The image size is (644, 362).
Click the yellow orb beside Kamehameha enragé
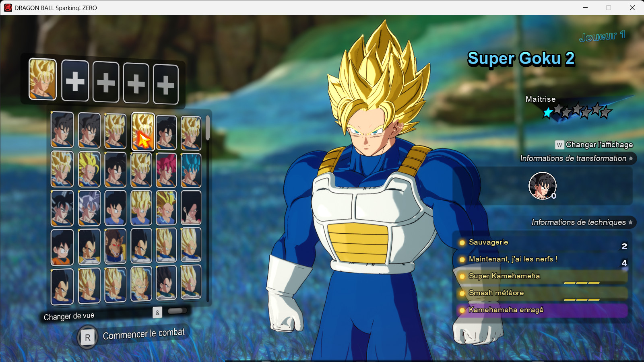click(x=463, y=310)
